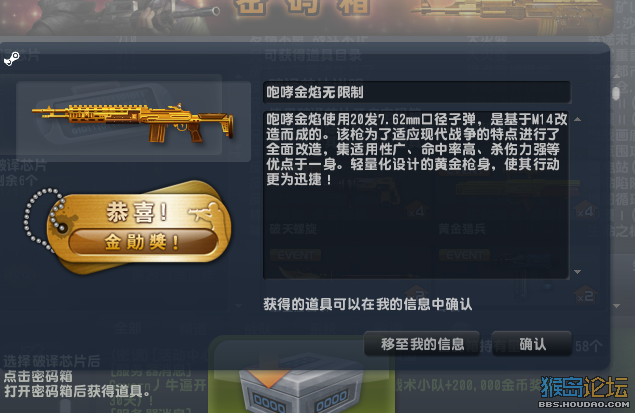Click the 移至我的信息 button
635x413 pixels.
(422, 344)
